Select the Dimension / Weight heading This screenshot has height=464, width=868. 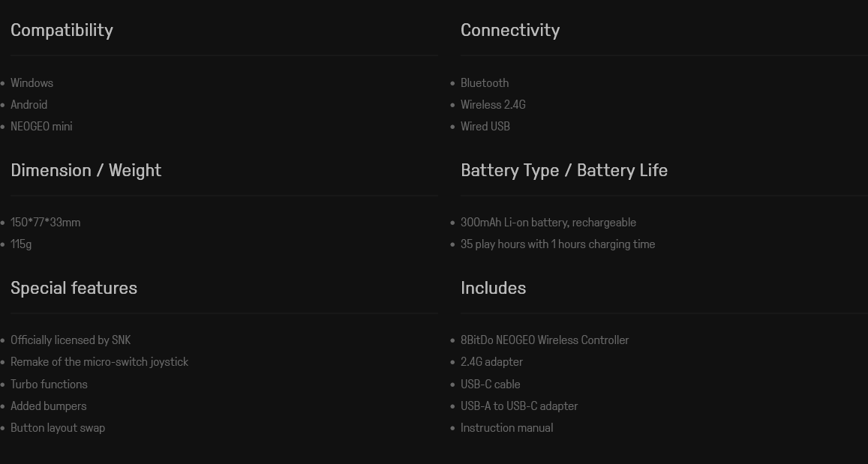[x=86, y=170]
